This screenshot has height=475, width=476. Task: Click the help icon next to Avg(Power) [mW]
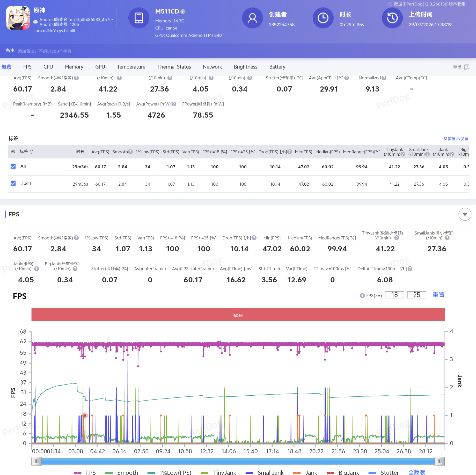[x=174, y=104]
